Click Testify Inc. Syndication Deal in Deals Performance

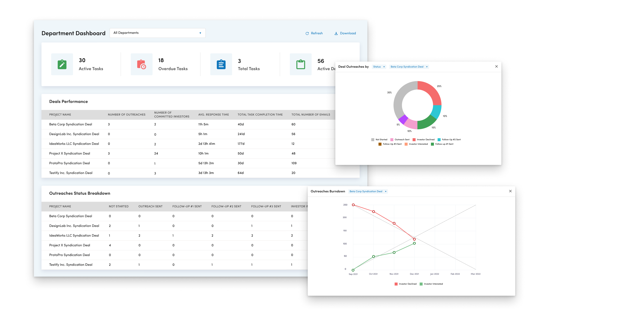pyautogui.click(x=71, y=173)
